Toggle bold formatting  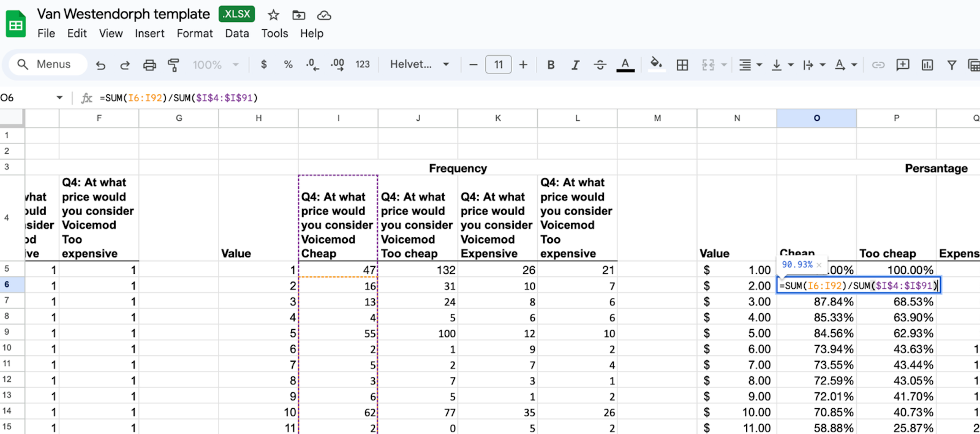(551, 65)
